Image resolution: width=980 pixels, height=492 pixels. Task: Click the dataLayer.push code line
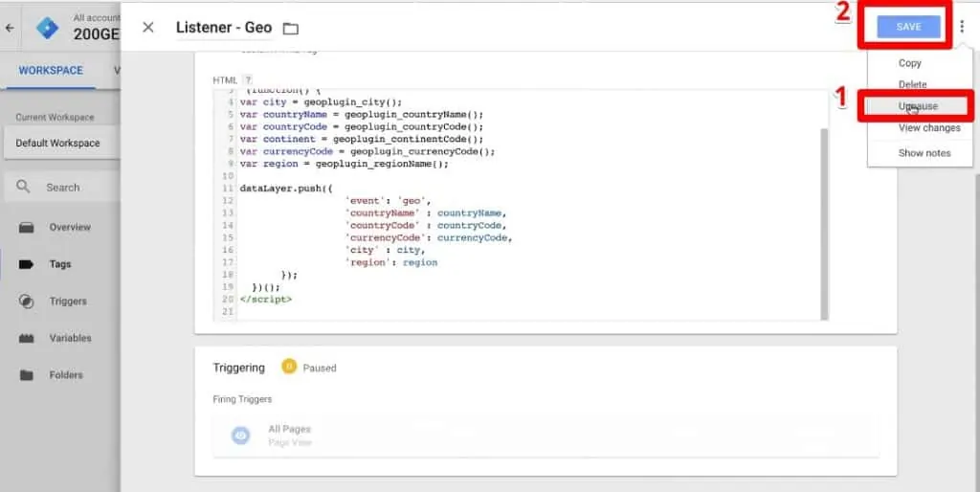[x=286, y=189]
